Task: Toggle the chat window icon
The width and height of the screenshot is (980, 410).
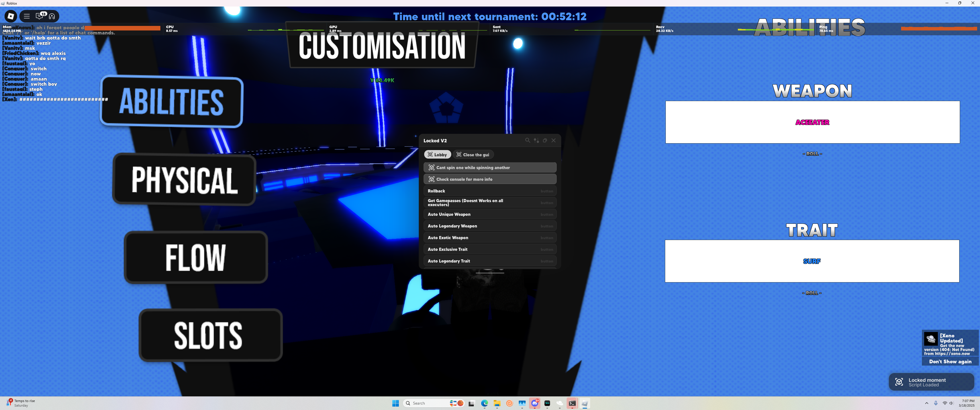Action: (x=39, y=16)
